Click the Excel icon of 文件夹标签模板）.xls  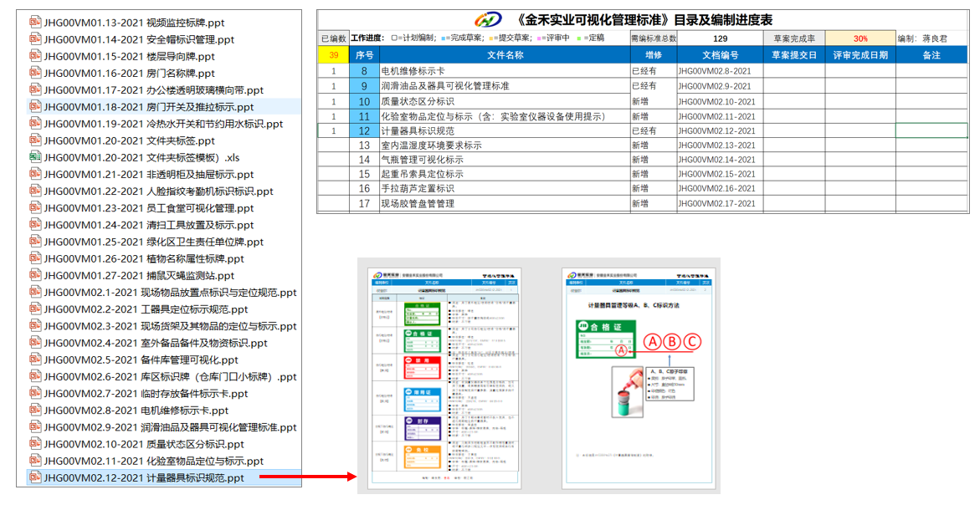pyautogui.click(x=35, y=157)
